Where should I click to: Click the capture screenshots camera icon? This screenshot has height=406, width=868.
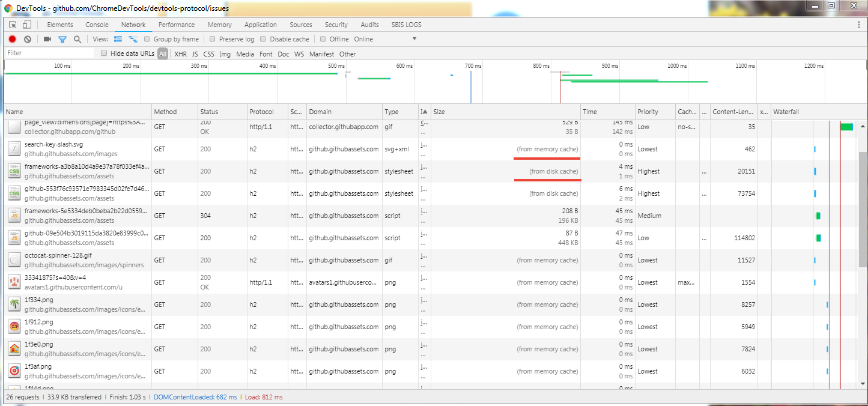coord(47,38)
